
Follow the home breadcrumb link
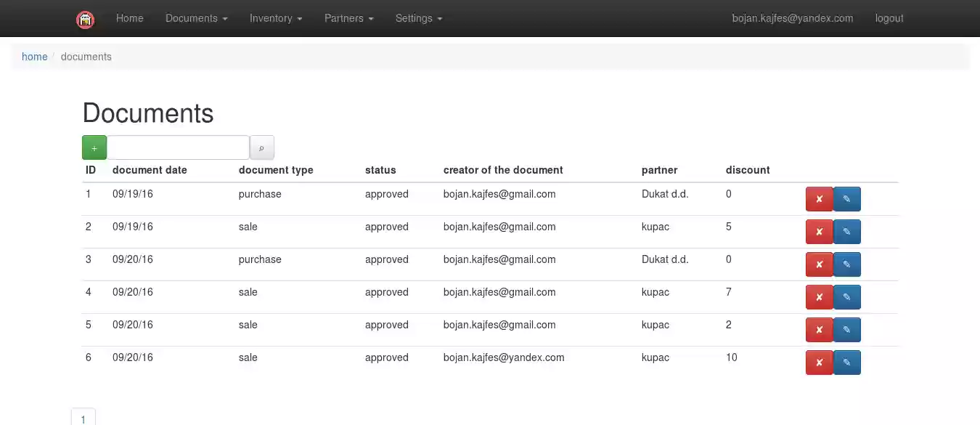pos(34,56)
